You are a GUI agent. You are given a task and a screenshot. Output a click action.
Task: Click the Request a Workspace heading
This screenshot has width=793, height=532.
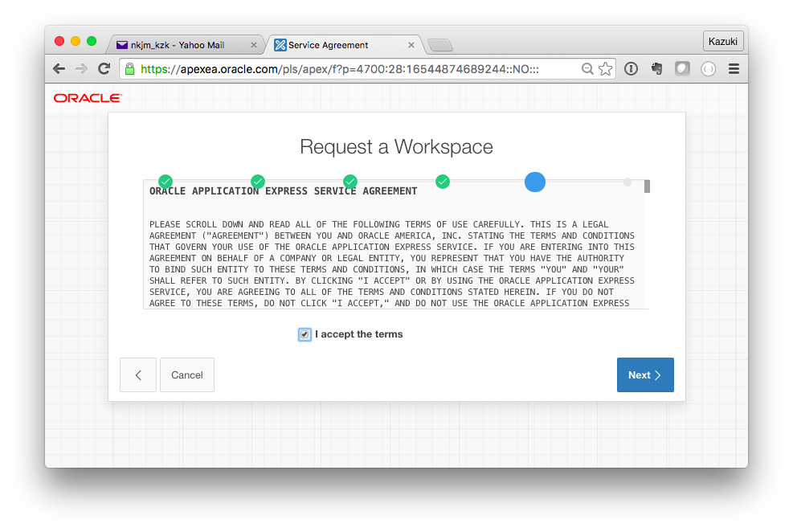397,146
